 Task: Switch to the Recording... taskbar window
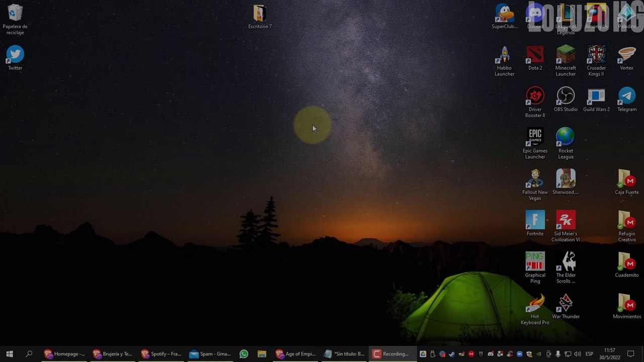coord(392,354)
